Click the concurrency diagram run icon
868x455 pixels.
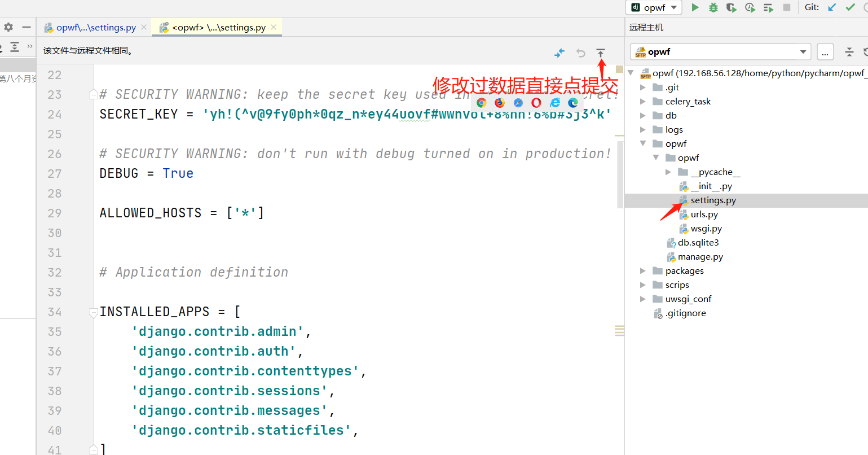[768, 7]
